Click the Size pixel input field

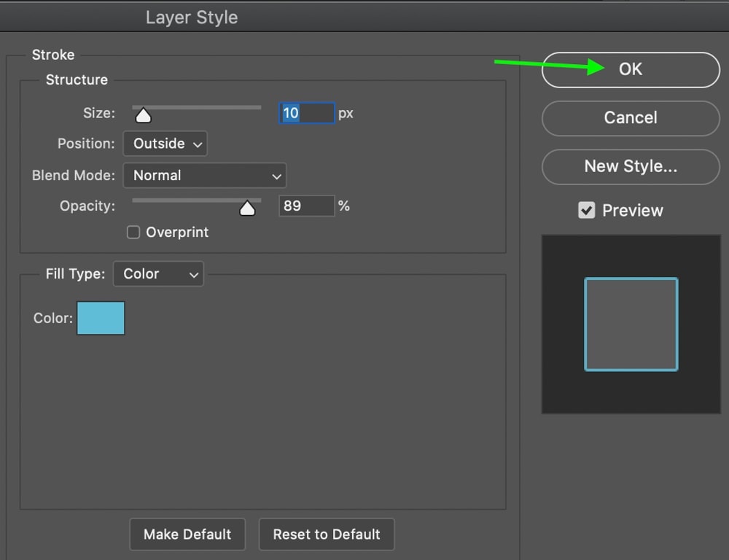pos(306,113)
